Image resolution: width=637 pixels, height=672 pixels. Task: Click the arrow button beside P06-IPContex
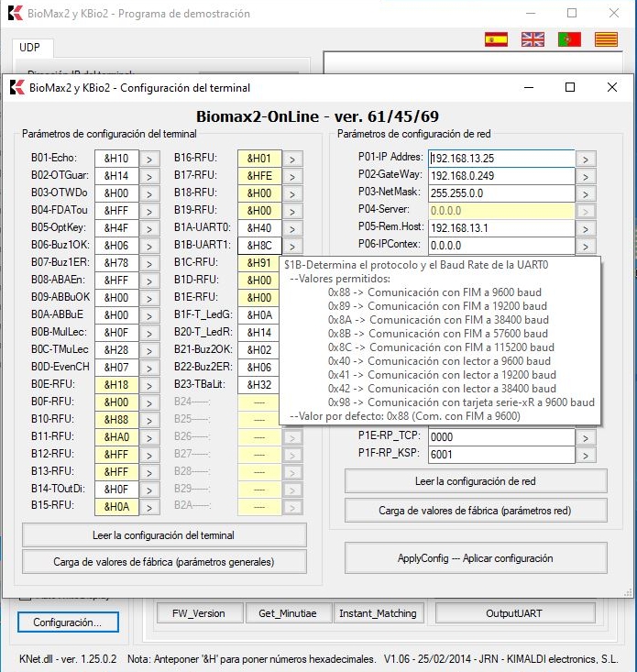pyautogui.click(x=586, y=246)
